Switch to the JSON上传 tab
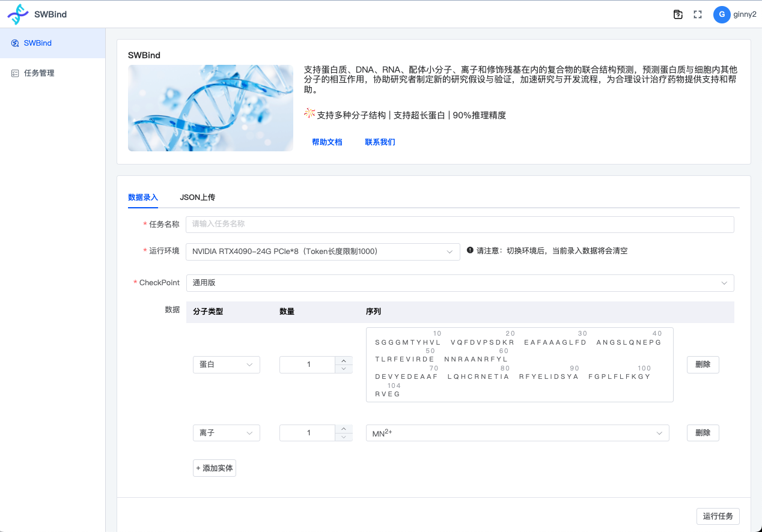 pos(198,197)
